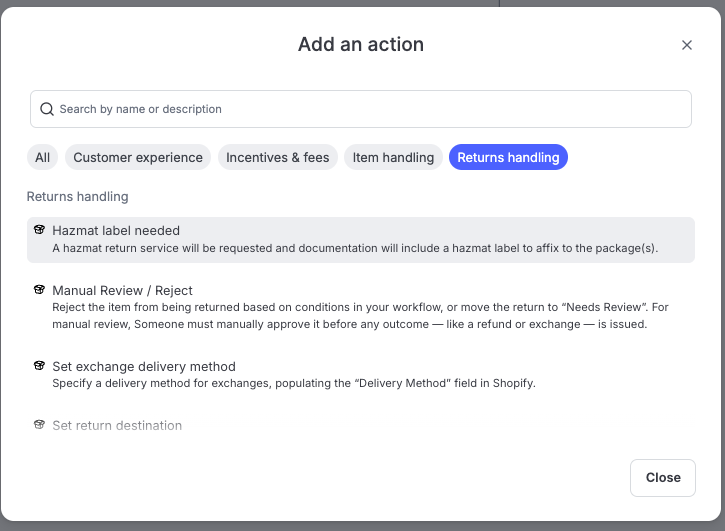This screenshot has height=531, width=725.
Task: Switch to Customer experience category
Action: coord(138,157)
